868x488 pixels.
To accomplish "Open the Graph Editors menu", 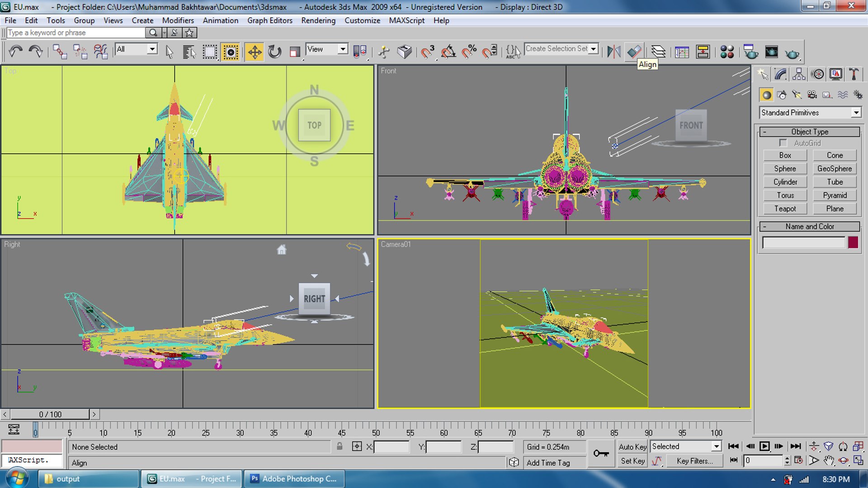I will pyautogui.click(x=269, y=20).
